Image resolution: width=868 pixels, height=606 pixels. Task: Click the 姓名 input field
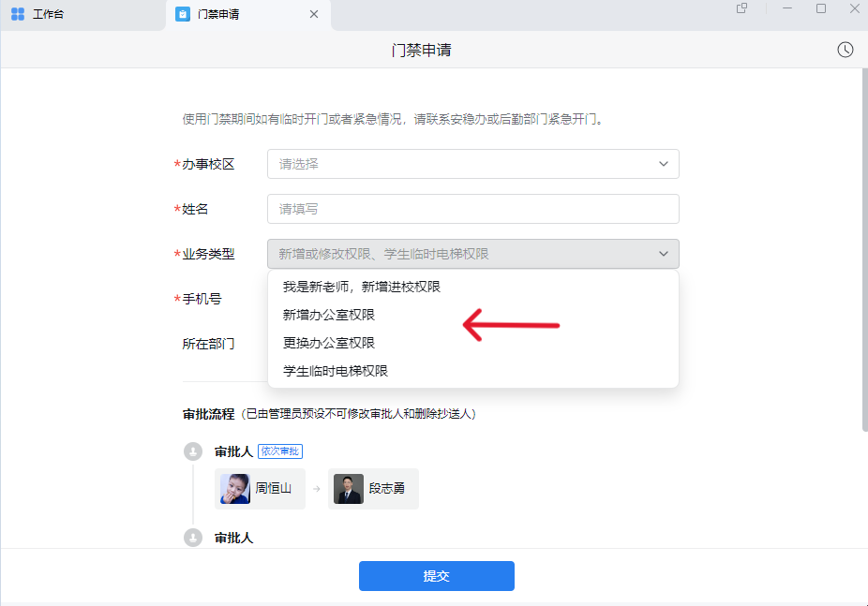472,209
